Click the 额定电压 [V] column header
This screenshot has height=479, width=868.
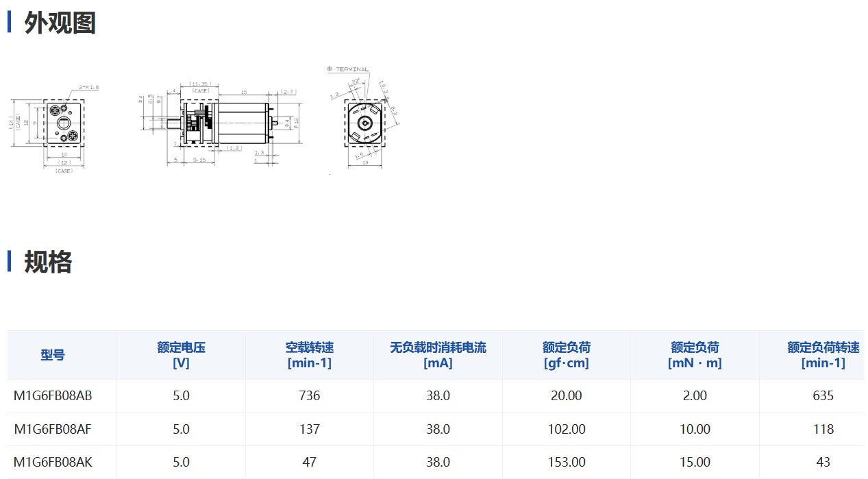(x=181, y=355)
